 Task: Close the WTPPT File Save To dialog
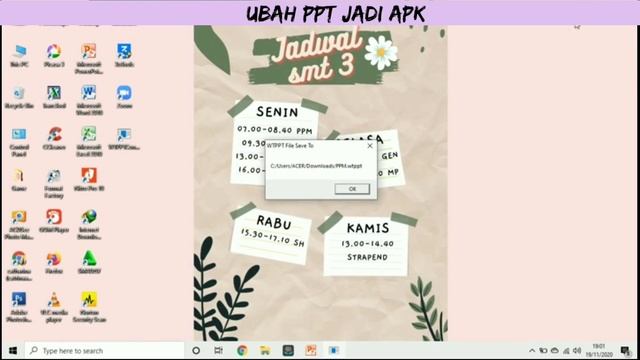(370, 145)
